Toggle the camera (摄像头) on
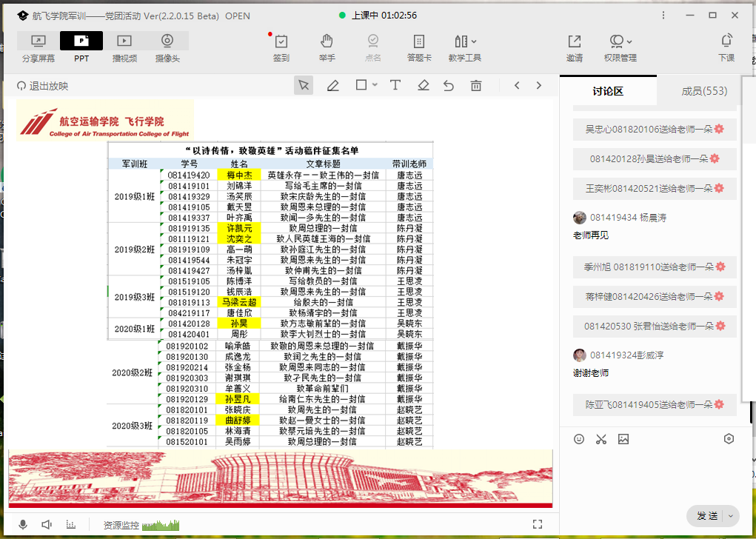This screenshot has width=756, height=539. click(167, 47)
